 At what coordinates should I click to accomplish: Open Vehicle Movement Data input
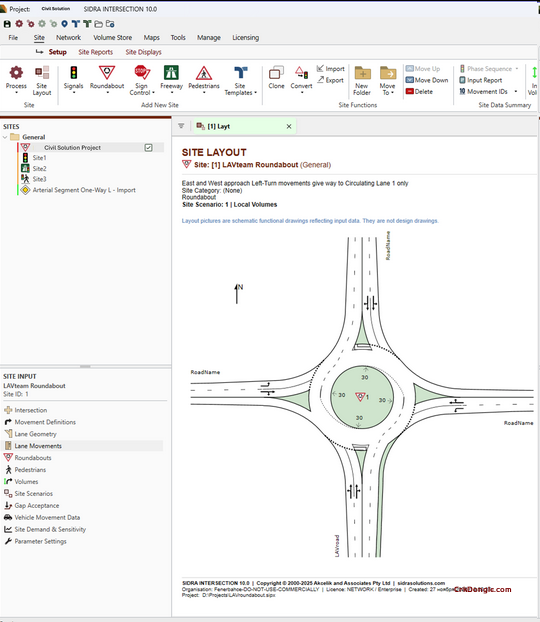point(47,517)
